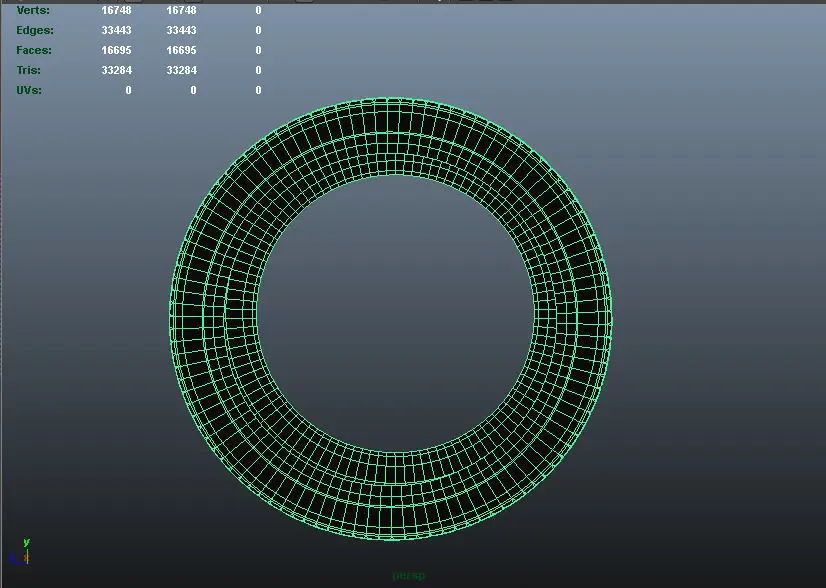Click the 0 value in the Tris row
Image resolution: width=826 pixels, height=588 pixels.
tap(258, 70)
